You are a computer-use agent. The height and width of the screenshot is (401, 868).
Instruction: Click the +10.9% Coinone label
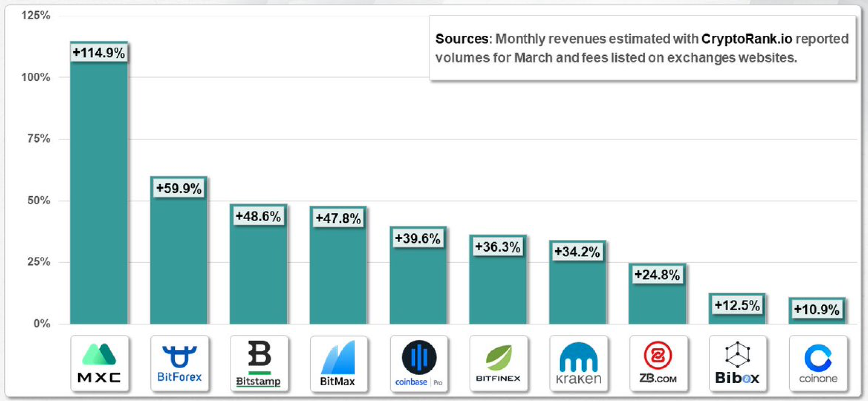pos(817,310)
